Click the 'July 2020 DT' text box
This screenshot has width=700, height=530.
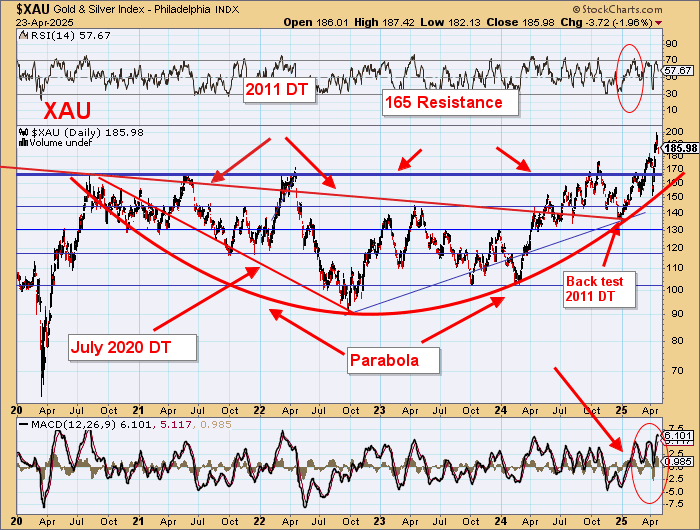[x=133, y=348]
